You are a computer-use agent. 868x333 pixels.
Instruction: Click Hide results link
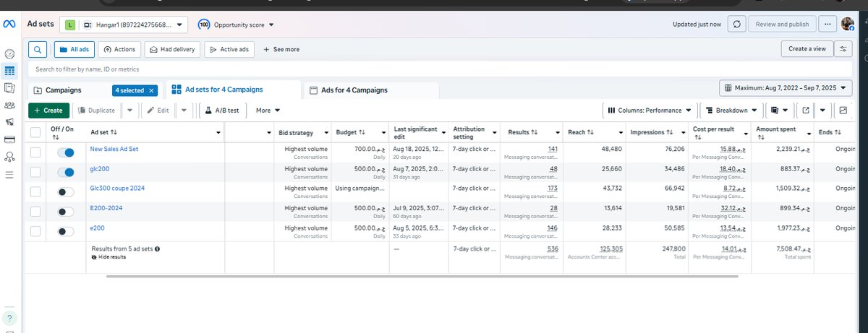(109, 256)
